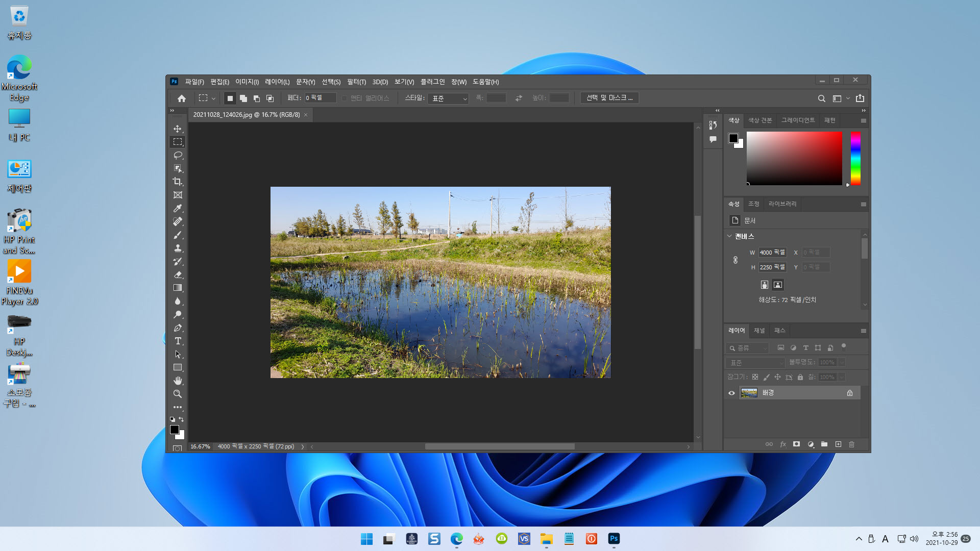
Task: Toggle pixel layer filter in Layers panel
Action: click(x=781, y=348)
